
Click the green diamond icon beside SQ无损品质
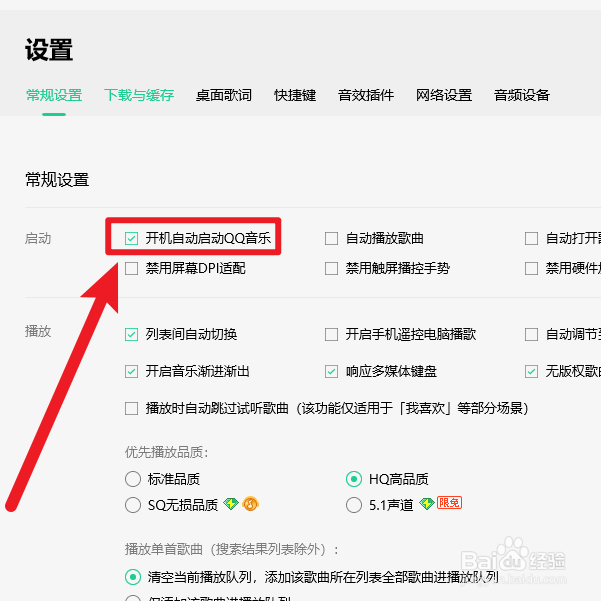(x=231, y=503)
